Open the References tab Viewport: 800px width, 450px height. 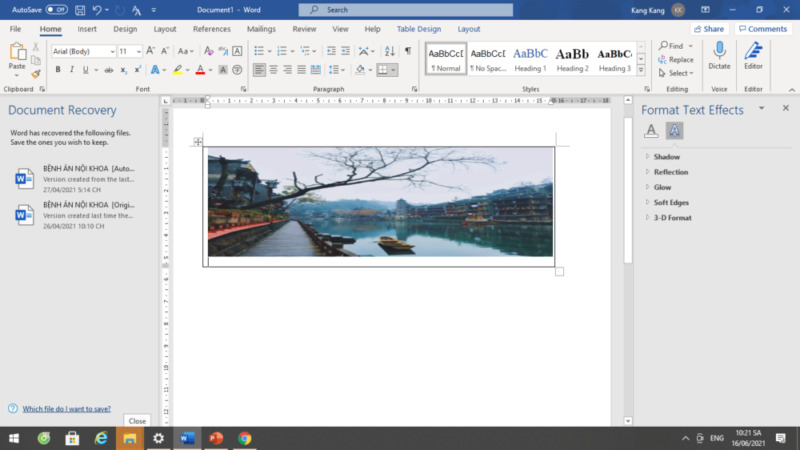[x=212, y=29]
